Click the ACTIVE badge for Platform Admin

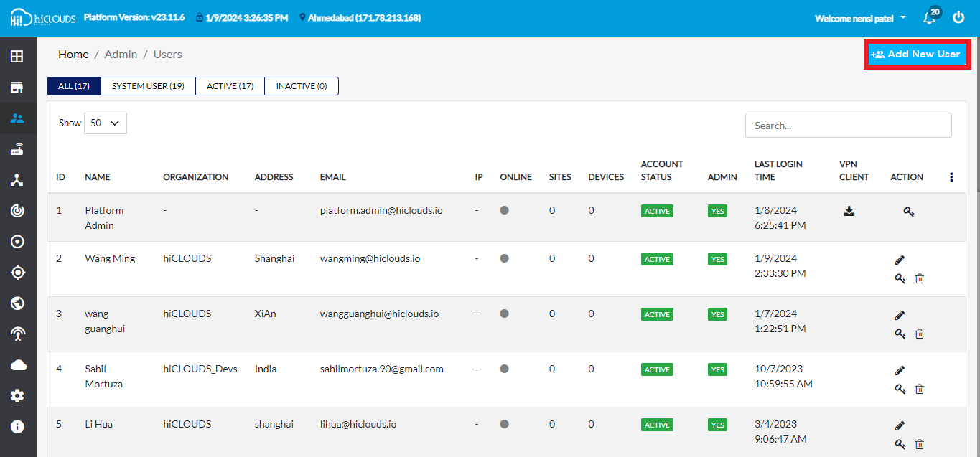click(x=657, y=212)
